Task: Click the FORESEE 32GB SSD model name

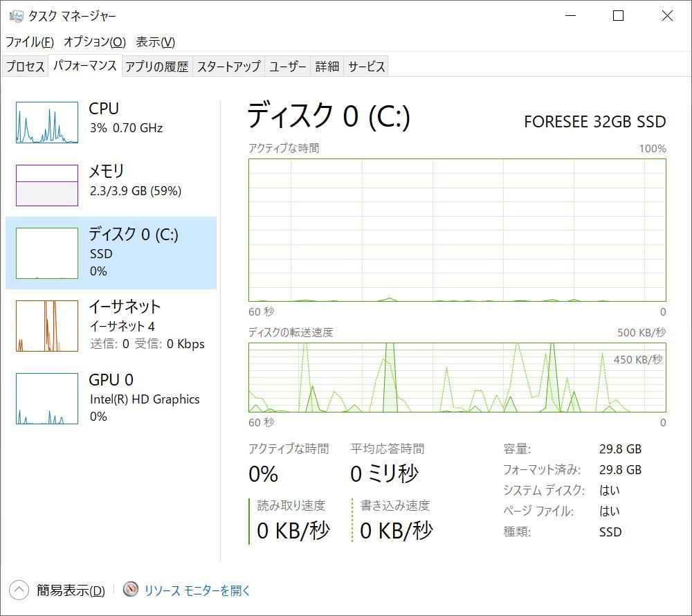Action: pos(595,122)
